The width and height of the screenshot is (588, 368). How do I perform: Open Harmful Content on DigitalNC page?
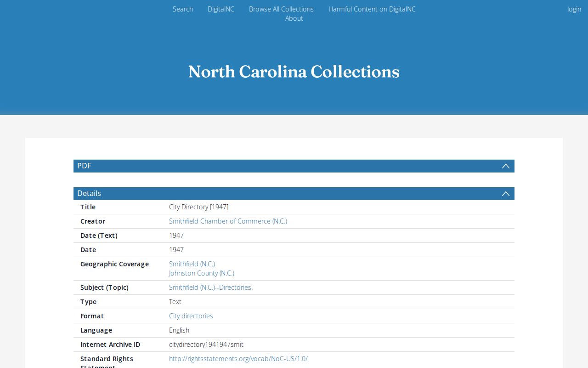point(372,9)
